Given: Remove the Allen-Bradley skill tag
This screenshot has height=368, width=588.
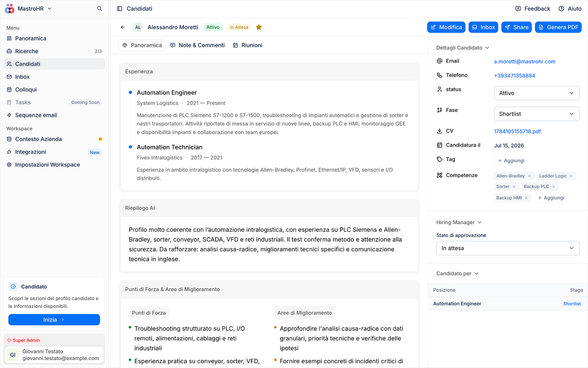Looking at the screenshot, I should (x=529, y=176).
